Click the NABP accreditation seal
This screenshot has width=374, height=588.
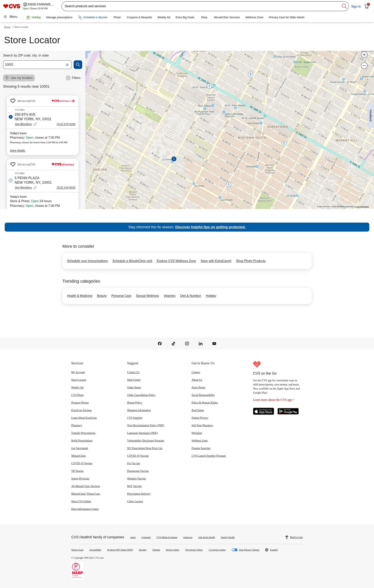click(78, 571)
